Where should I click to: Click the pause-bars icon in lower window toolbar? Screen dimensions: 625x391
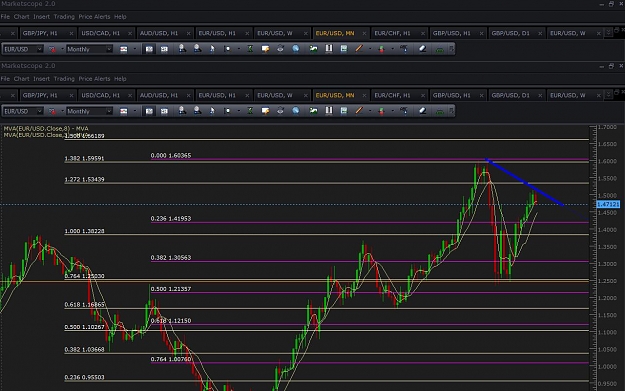[x=329, y=111]
